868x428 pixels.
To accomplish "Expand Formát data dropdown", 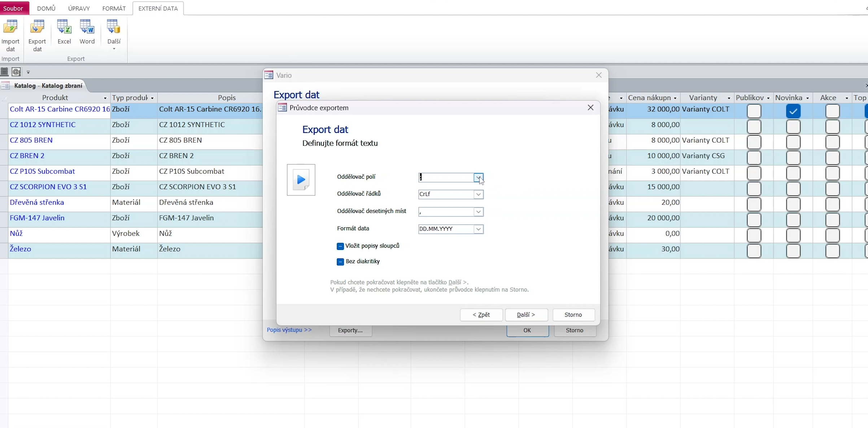I will [478, 229].
